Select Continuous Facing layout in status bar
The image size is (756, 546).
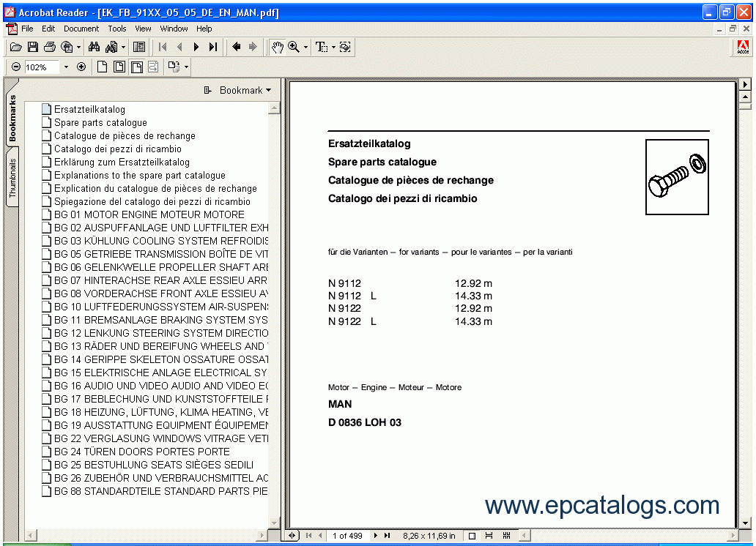click(506, 536)
